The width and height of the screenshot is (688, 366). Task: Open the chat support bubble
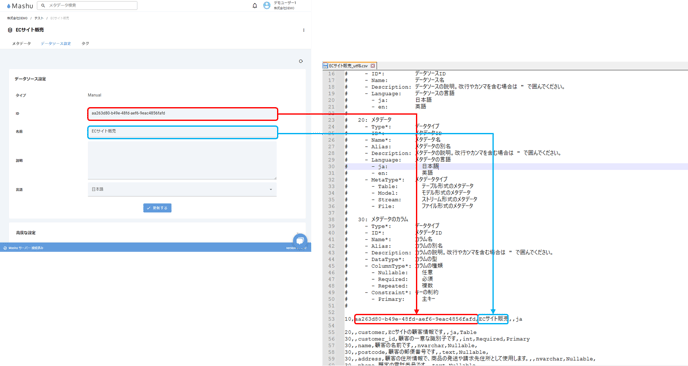(300, 240)
